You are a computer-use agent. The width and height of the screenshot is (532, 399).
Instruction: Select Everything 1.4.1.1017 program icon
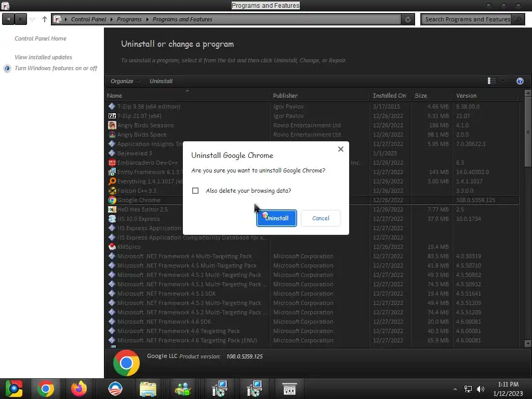click(112, 181)
